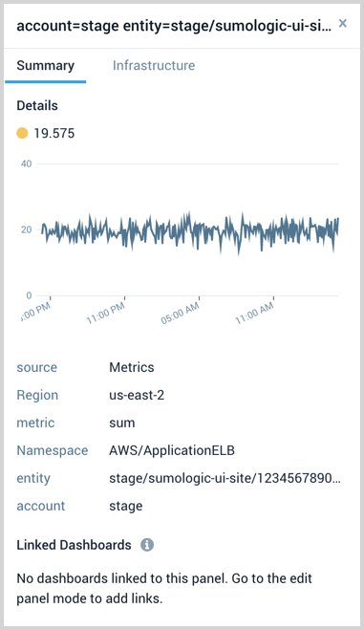The width and height of the screenshot is (364, 630).
Task: Click the 40 y-axis label
Action: click(27, 163)
